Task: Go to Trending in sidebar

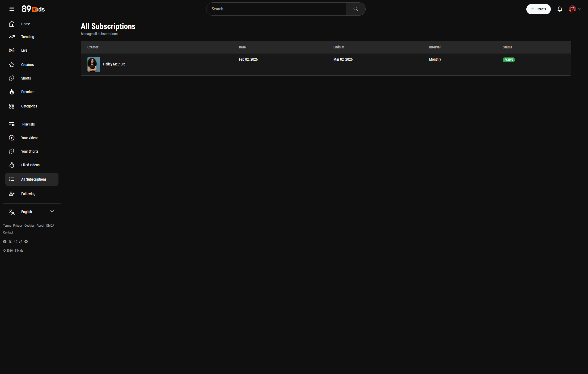Action: [x=28, y=37]
